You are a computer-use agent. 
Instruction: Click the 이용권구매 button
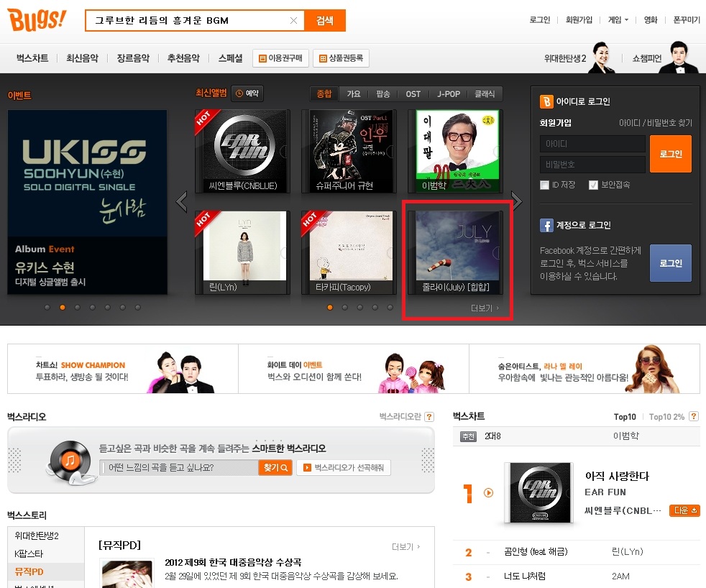(x=280, y=58)
